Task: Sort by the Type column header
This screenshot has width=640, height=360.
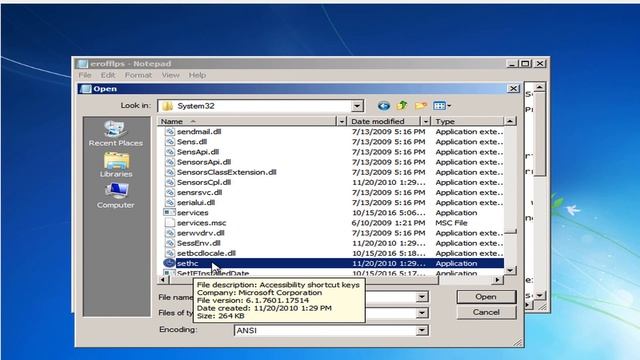Action: [x=468, y=121]
